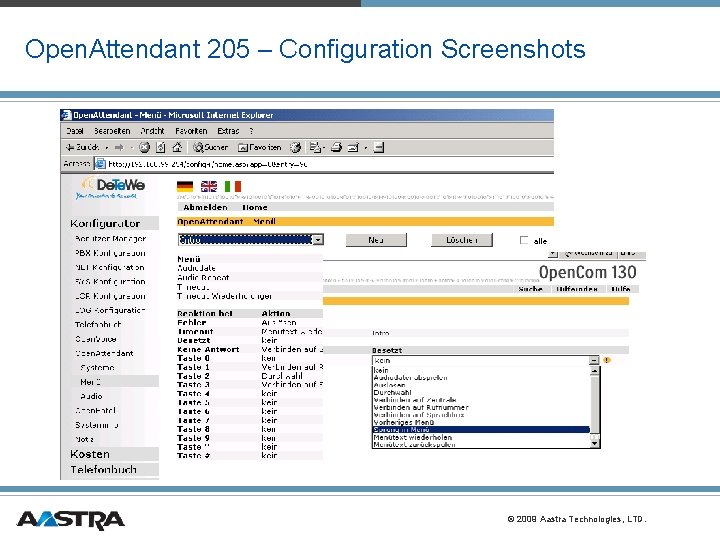Click the Löschen button

[x=461, y=240]
